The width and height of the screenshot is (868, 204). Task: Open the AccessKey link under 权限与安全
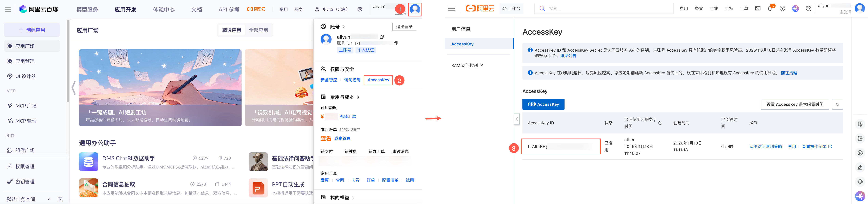point(378,80)
